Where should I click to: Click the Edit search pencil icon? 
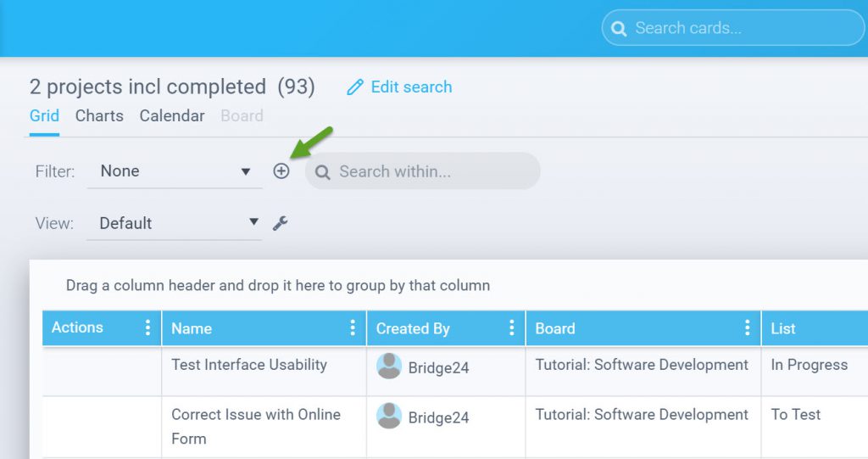click(x=355, y=87)
